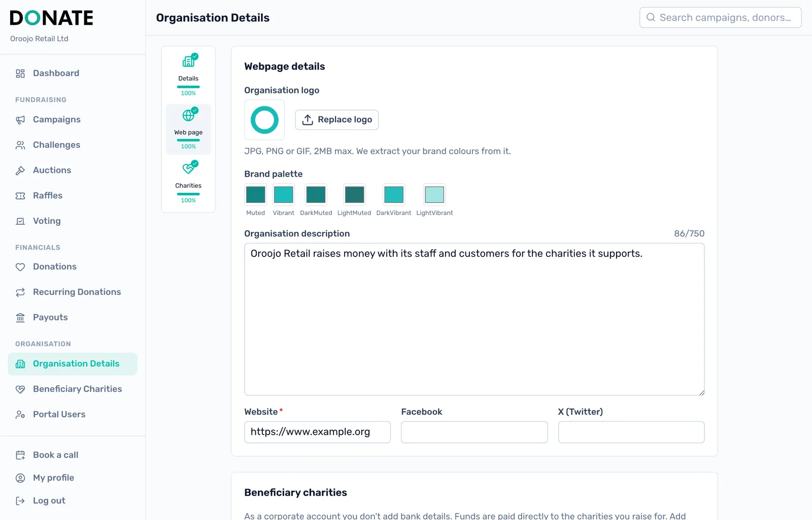Click the Beneficiary charities heading

[x=295, y=493]
